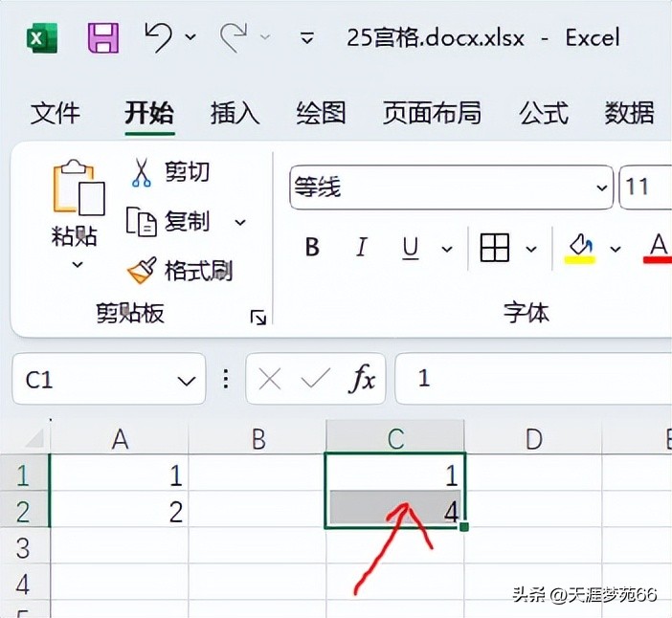This screenshot has height=618, width=672.
Task: Select column B header
Action: point(258,438)
